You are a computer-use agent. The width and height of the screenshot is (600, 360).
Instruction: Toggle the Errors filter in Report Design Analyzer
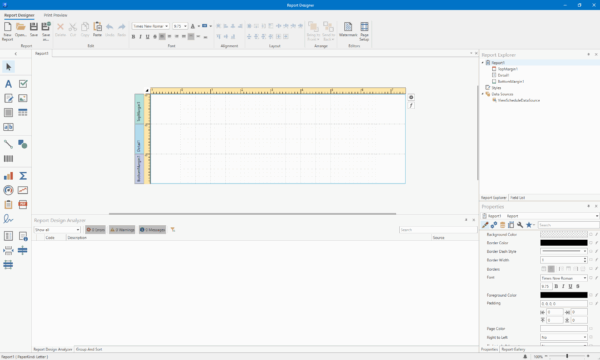pyautogui.click(x=95, y=230)
